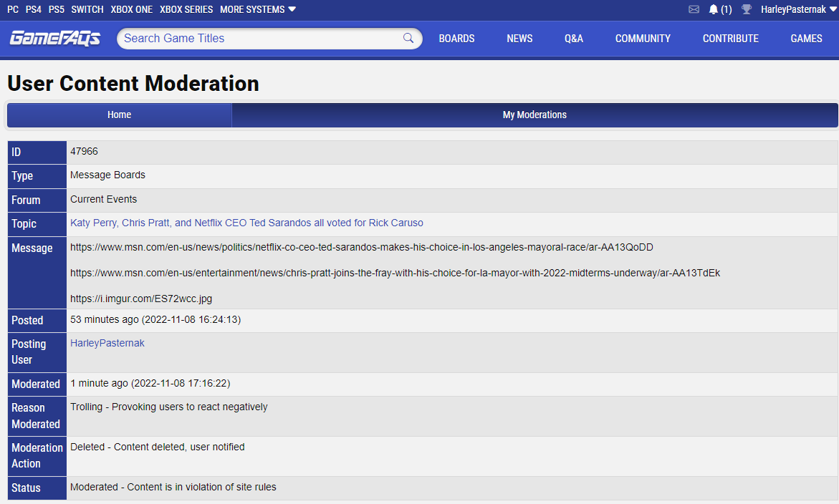Click the Reason Moderated row label
The height and width of the screenshot is (504, 839).
pyautogui.click(x=36, y=416)
